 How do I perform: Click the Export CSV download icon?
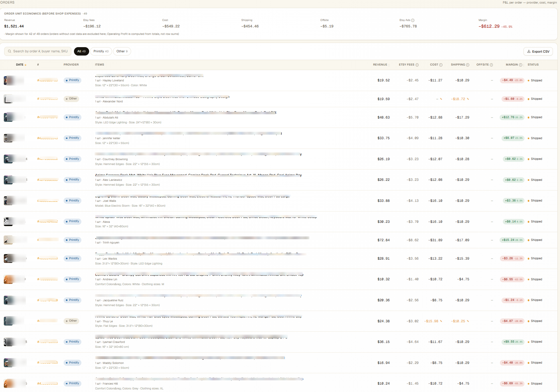[x=529, y=51]
